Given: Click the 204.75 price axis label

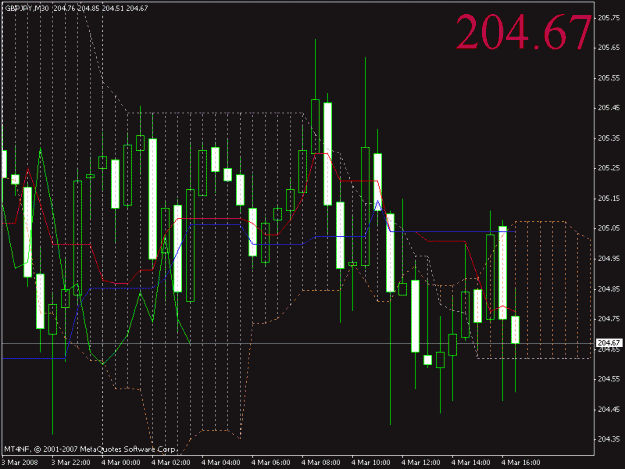Looking at the screenshot, I should point(609,318).
